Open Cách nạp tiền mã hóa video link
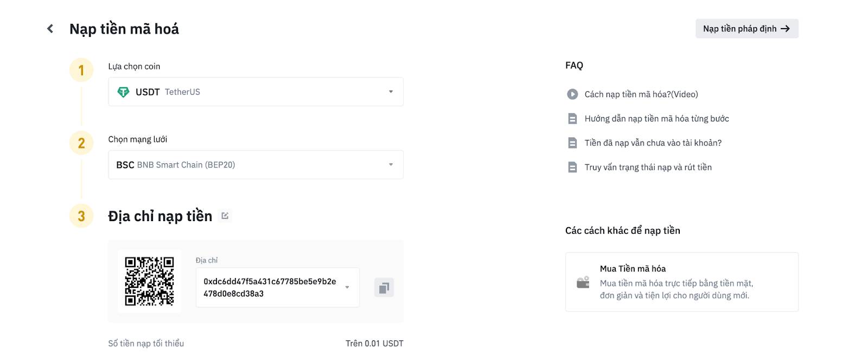 (641, 94)
